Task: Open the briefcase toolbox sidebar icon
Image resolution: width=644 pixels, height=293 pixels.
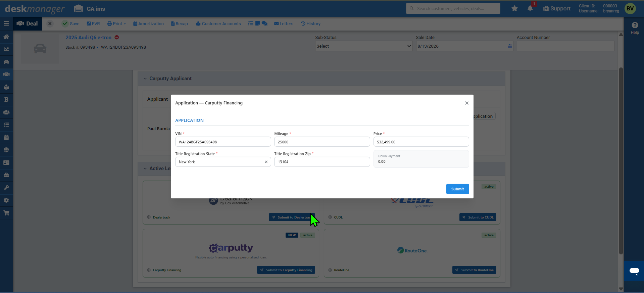Action: coord(6,175)
